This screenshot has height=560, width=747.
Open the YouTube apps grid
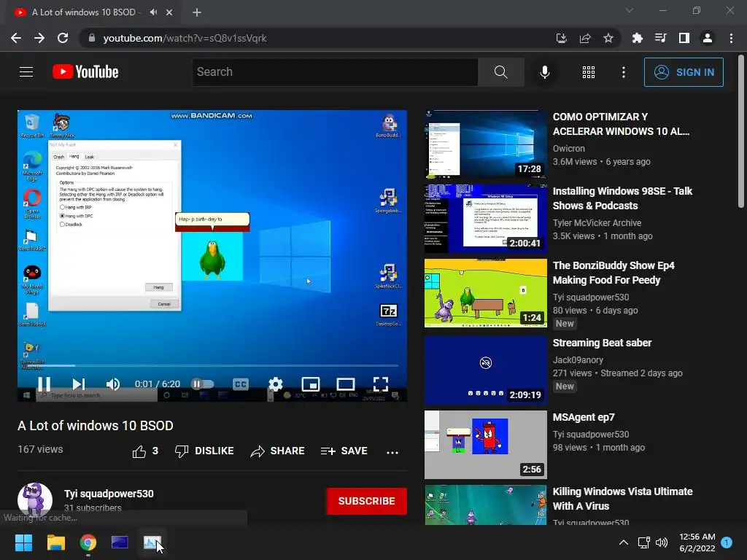(x=589, y=72)
